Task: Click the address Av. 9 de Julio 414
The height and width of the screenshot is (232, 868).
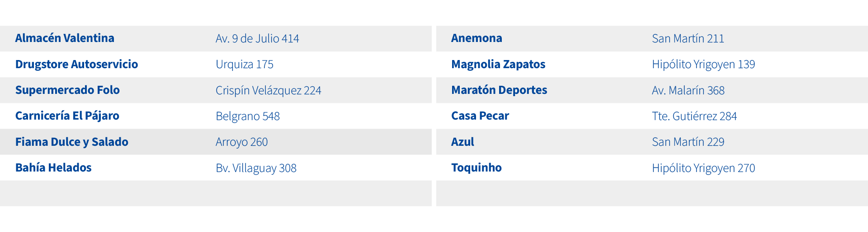Action: click(x=257, y=39)
